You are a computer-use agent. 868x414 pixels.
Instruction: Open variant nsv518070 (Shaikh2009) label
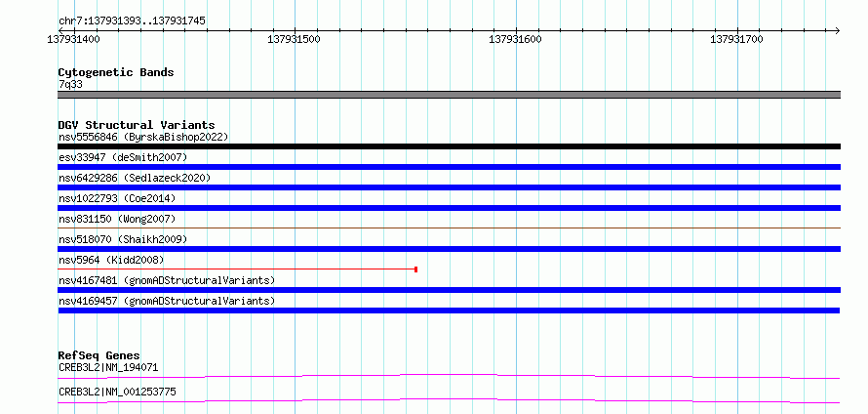click(x=123, y=239)
